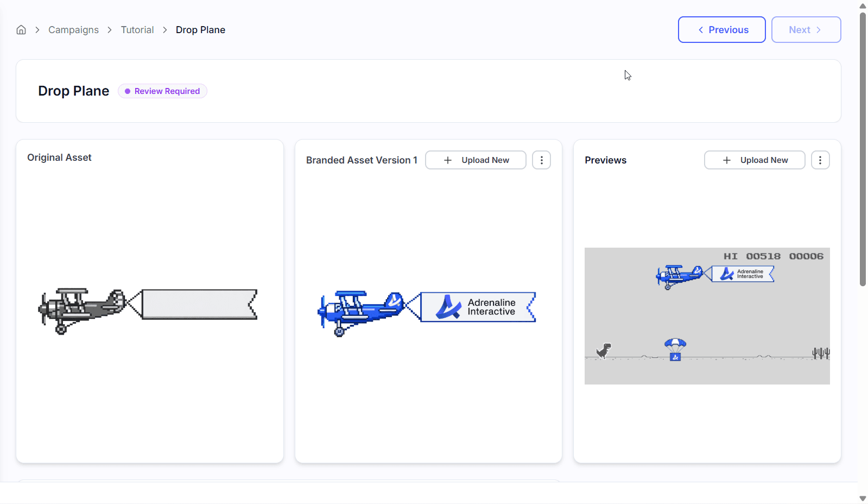Click the scrollbar up arrow
The image size is (868, 504).
point(863,6)
